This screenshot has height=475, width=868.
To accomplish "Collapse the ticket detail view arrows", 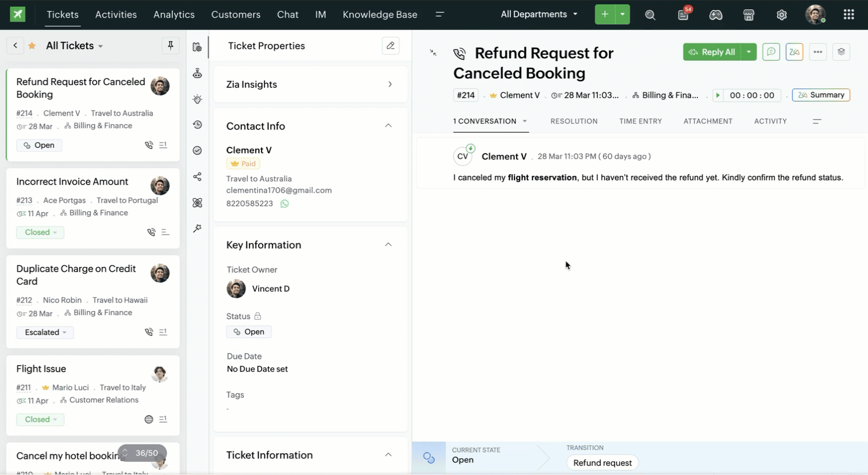I will click(433, 52).
